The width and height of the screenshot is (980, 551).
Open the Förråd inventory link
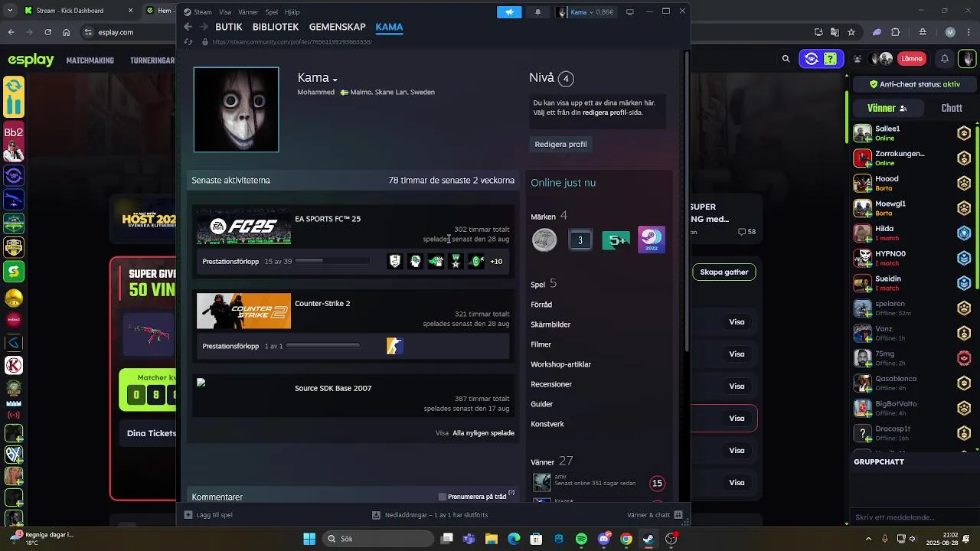point(541,305)
